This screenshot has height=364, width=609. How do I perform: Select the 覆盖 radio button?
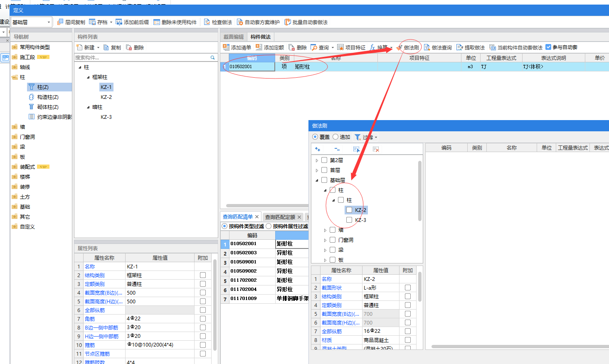coord(315,137)
